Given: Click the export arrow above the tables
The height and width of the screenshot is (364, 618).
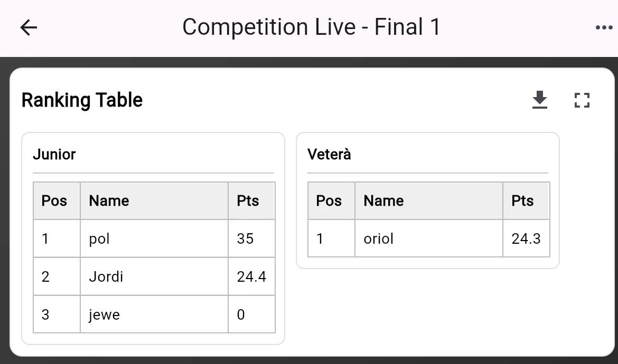Looking at the screenshot, I should (540, 100).
